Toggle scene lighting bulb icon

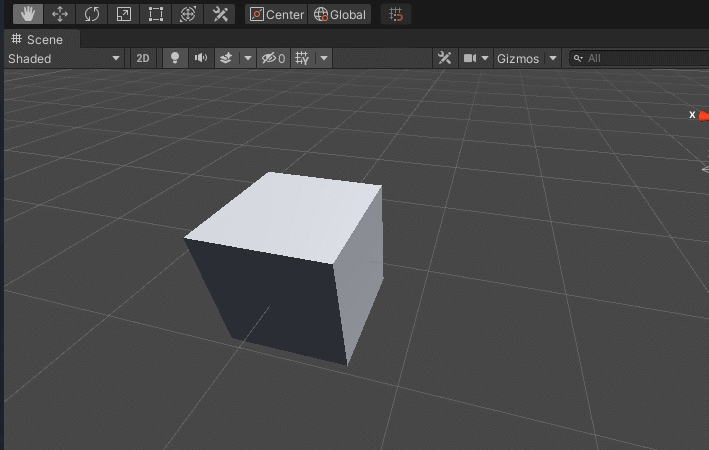[x=175, y=58]
